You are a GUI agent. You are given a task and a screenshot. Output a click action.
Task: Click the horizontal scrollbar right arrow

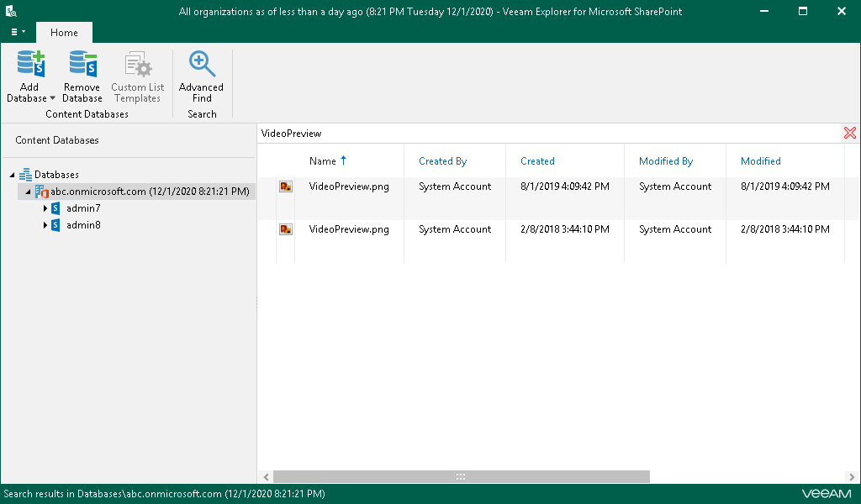(852, 477)
